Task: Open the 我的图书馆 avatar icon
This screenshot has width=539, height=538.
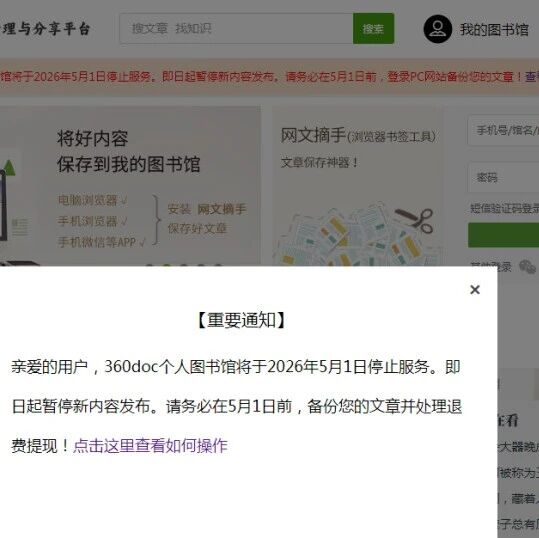Action: click(437, 29)
